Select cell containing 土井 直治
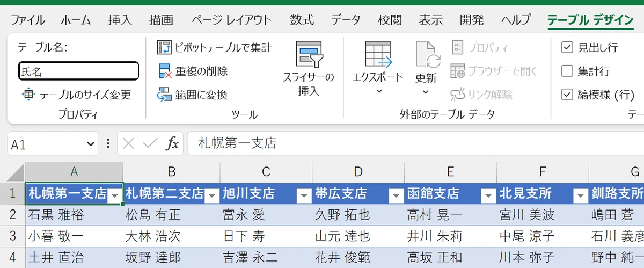The image size is (644, 268). coord(74,258)
